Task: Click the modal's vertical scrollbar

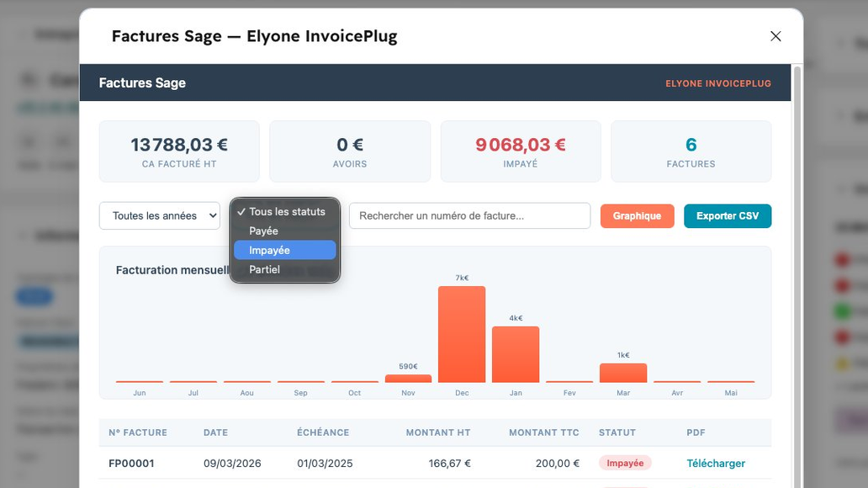Action: coord(797,277)
